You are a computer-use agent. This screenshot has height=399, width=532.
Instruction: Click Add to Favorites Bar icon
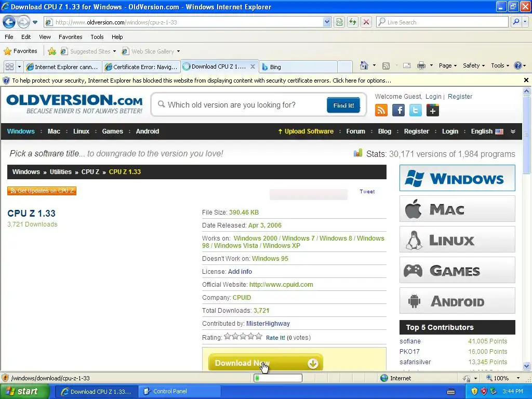(x=52, y=51)
